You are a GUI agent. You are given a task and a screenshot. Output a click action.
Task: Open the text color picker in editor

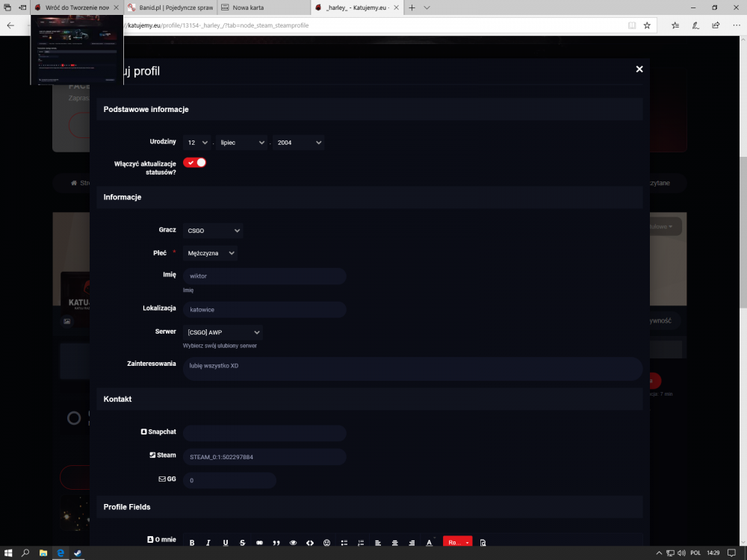point(430,542)
